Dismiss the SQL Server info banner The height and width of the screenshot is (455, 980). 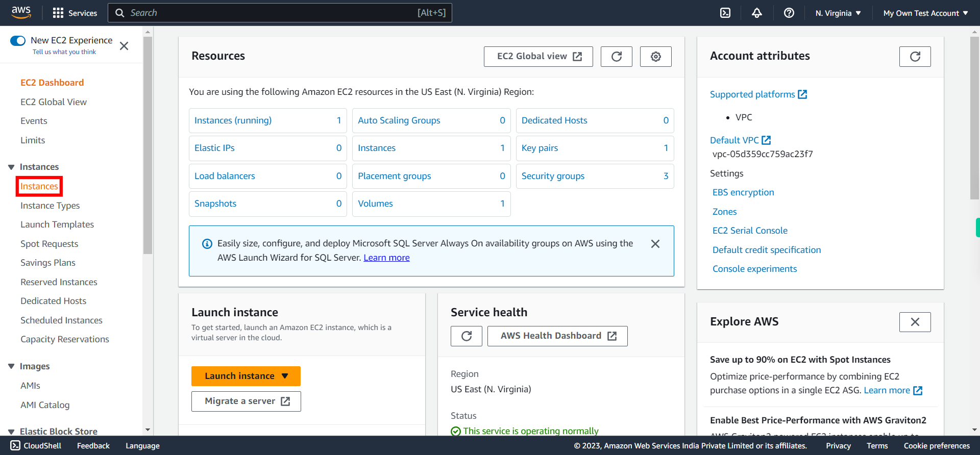(x=655, y=244)
